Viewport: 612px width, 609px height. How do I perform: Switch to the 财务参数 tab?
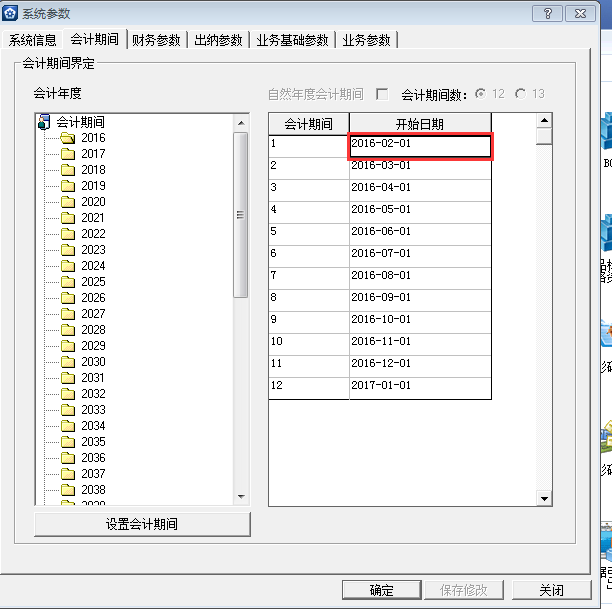[x=156, y=40]
